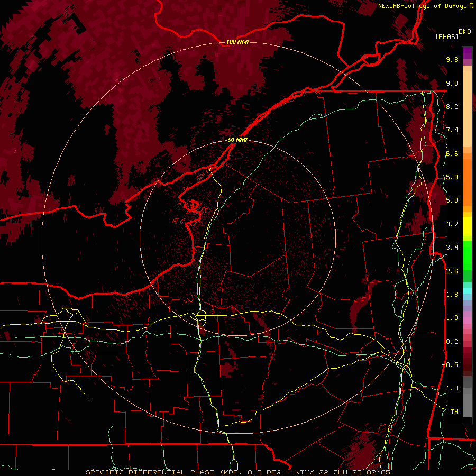Click the -0.5 value on the color scale
This screenshot has width=476, height=476.
tap(450, 365)
